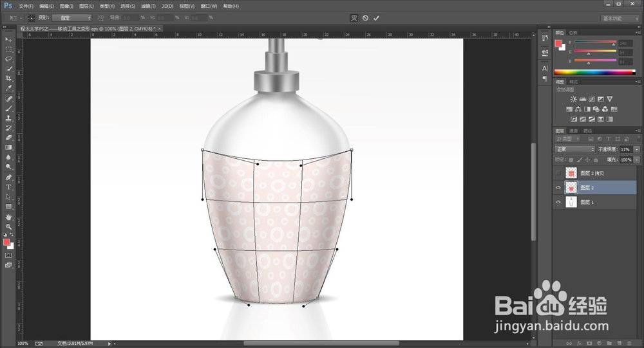Open the History panel icon
This screenshot has height=348, width=644.
pyautogui.click(x=545, y=38)
